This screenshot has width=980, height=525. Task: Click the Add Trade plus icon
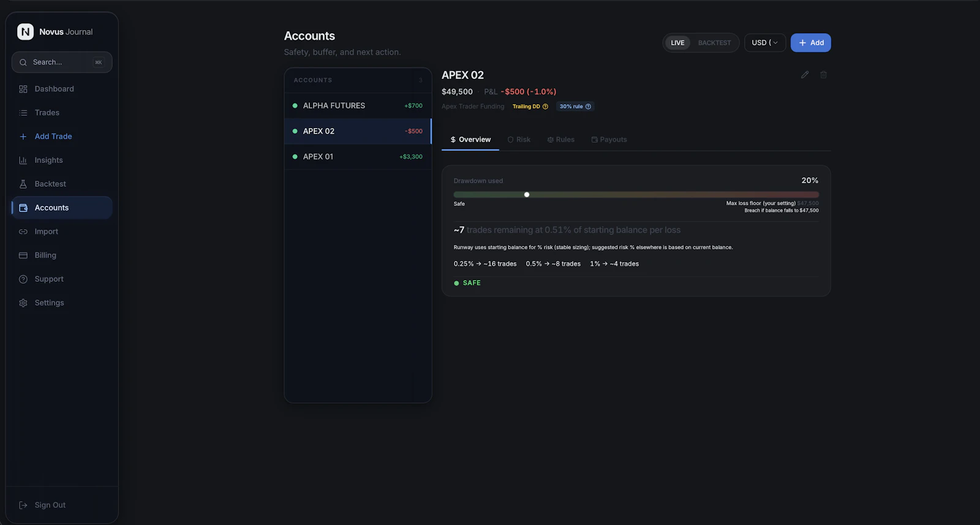[x=23, y=137]
